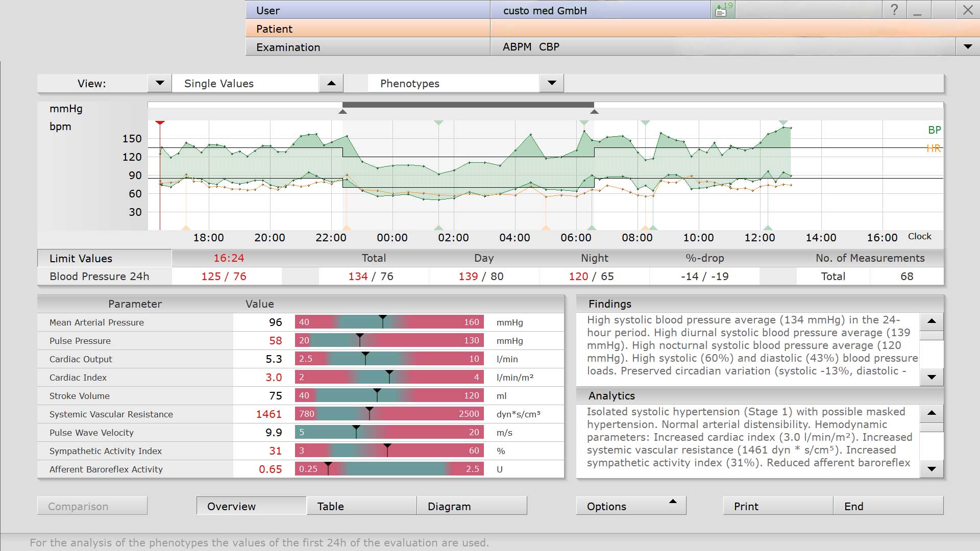
Task: Select the Overview tab
Action: (x=251, y=506)
